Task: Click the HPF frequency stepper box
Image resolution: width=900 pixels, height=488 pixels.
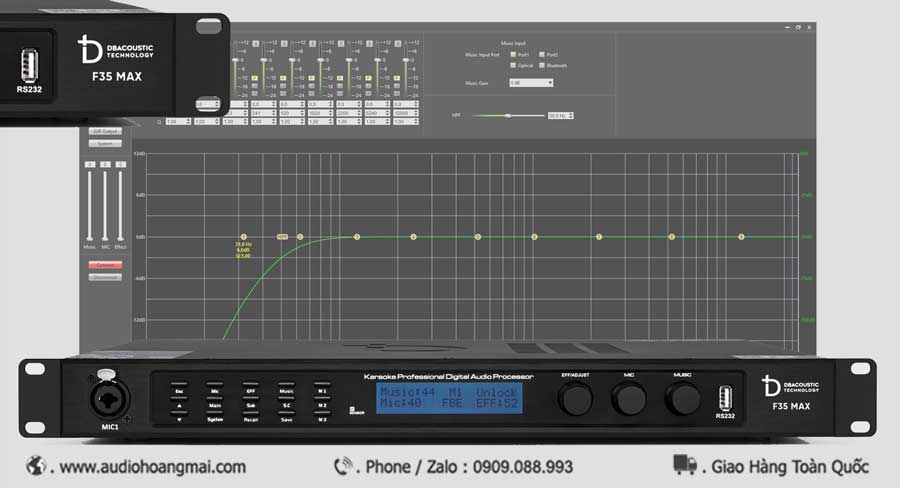Action: [x=560, y=115]
